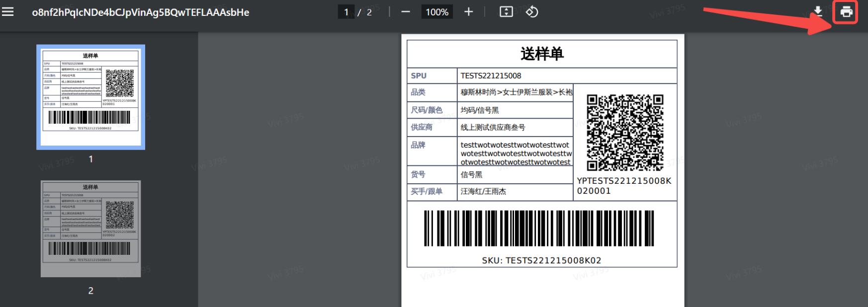Open the sidebar hamburger menu

[x=8, y=11]
